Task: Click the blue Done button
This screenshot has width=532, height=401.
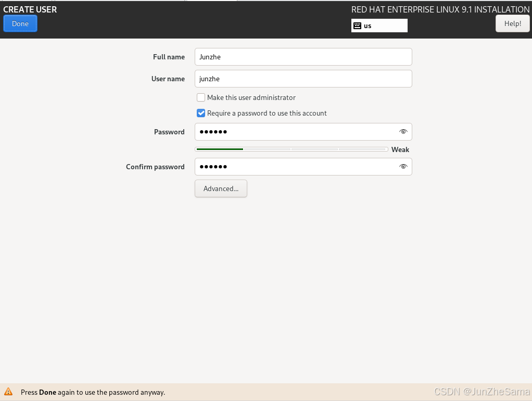Action: 20,24
